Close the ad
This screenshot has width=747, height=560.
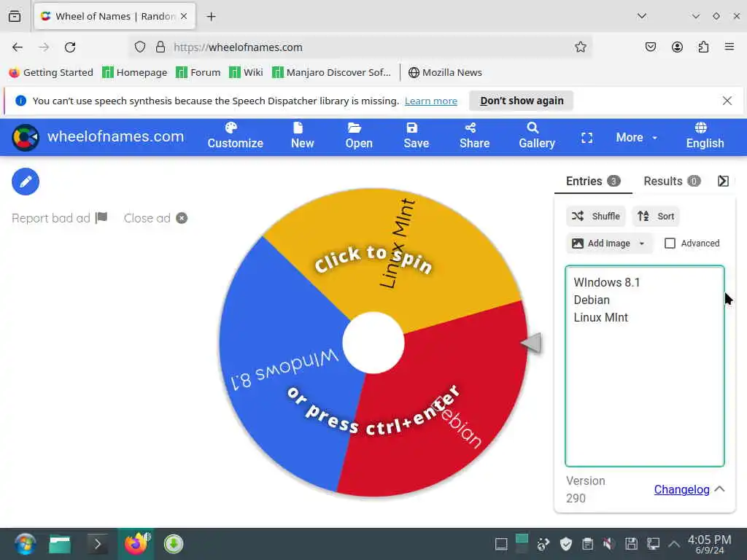[155, 218]
